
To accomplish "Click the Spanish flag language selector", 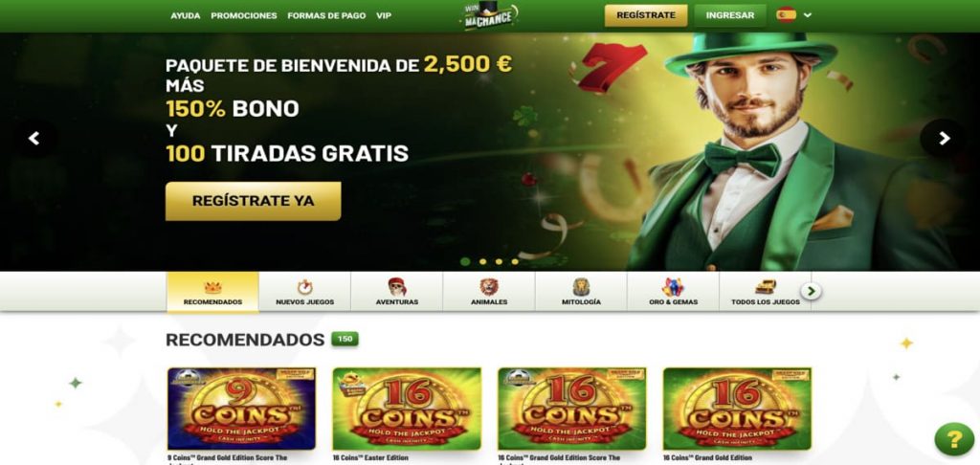I will (x=787, y=15).
